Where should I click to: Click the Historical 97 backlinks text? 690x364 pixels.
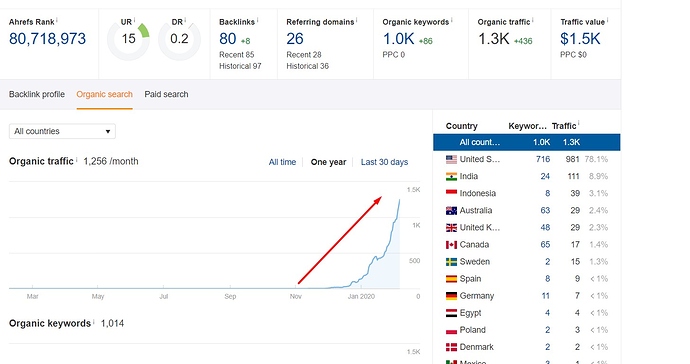click(240, 66)
